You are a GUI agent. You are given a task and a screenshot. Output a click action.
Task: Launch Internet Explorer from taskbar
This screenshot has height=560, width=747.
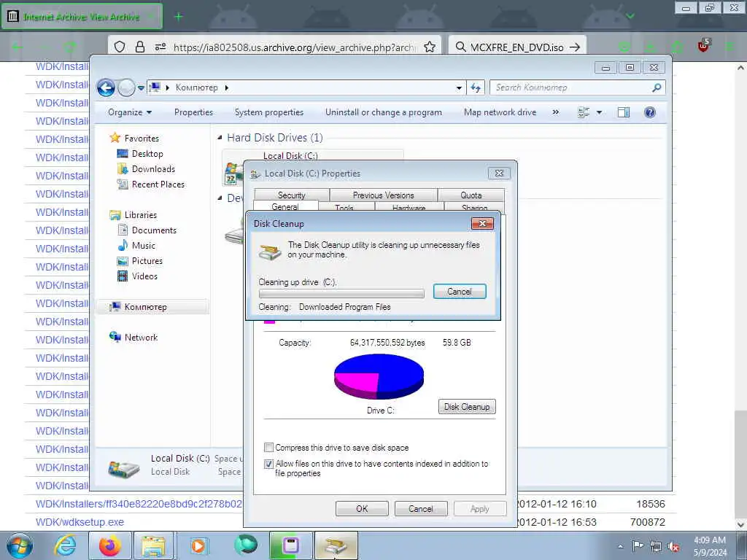coord(65,545)
